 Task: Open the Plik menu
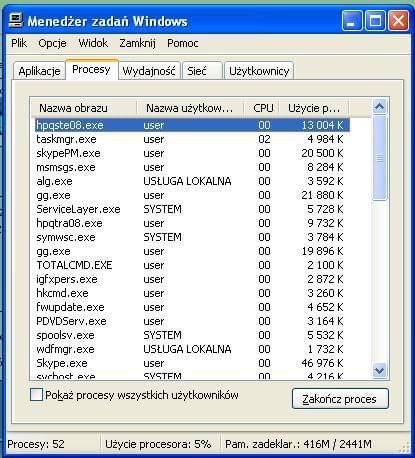tap(19, 43)
